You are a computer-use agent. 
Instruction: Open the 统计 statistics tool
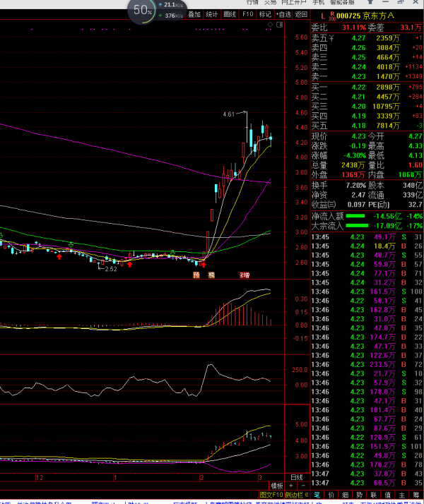click(x=212, y=14)
